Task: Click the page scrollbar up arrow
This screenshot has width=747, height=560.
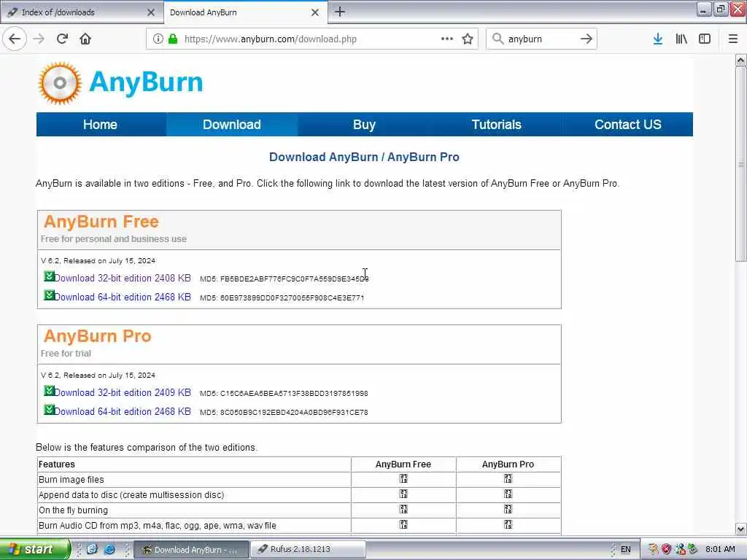Action: click(741, 61)
